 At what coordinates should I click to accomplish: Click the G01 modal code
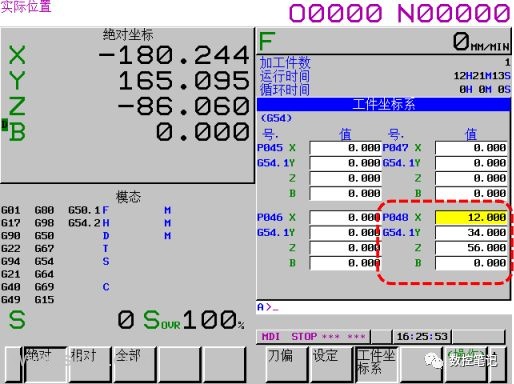coord(11,210)
